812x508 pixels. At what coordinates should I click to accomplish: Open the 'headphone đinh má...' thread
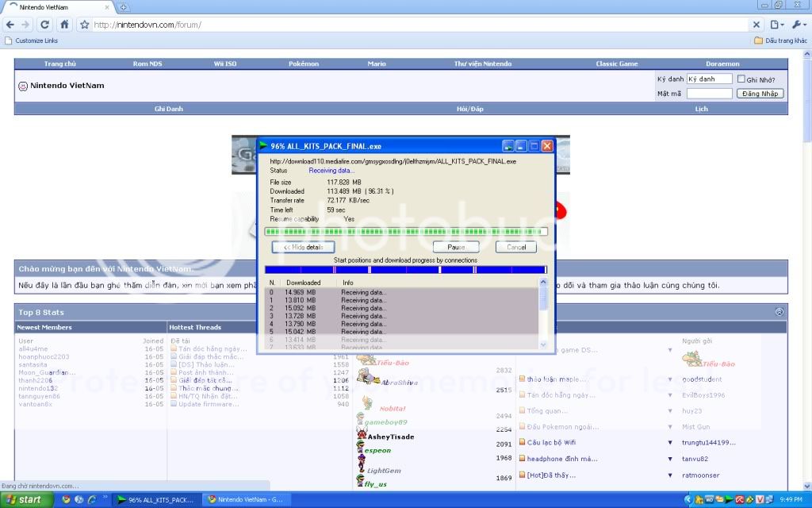[x=562, y=459]
